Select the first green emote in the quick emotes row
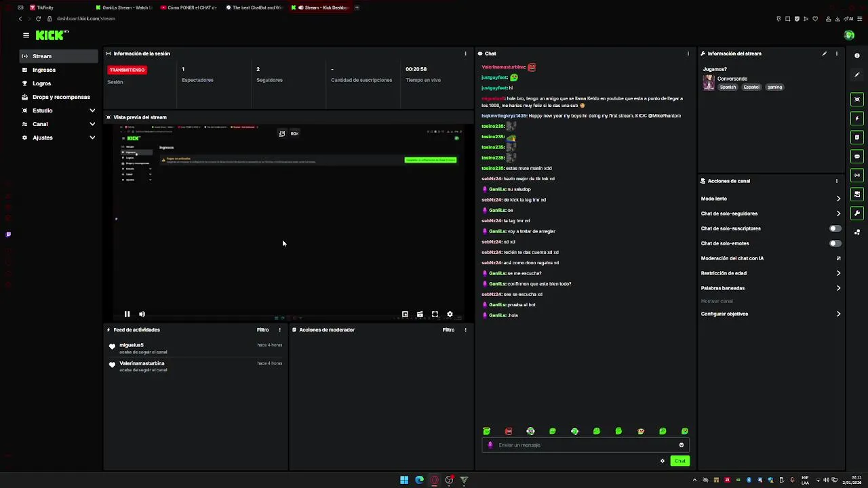Image resolution: width=868 pixels, height=488 pixels. coord(486,431)
